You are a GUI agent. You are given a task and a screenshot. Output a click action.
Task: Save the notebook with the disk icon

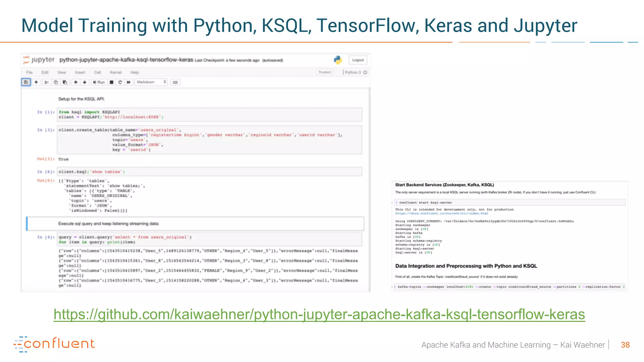[x=26, y=82]
